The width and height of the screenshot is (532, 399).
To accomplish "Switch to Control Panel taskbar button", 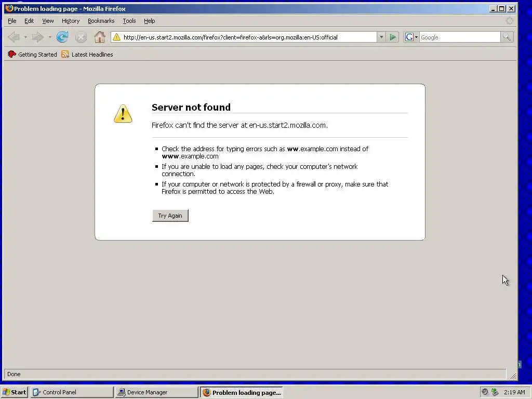I will [72, 392].
